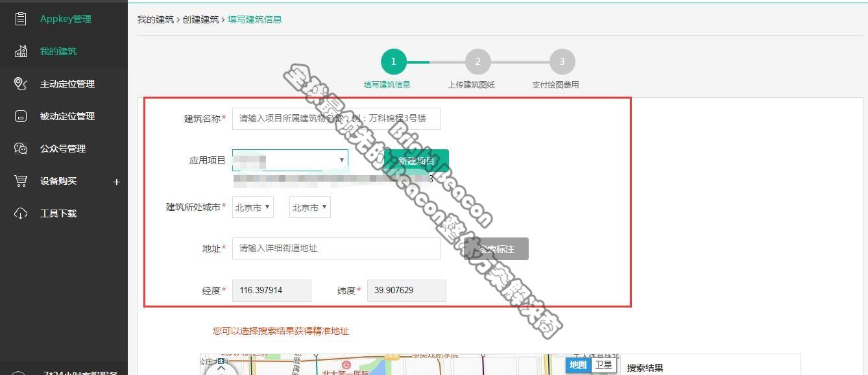Click the Appkey管理 clipboard icon
Image resolution: width=868 pixels, height=375 pixels.
click(x=21, y=19)
